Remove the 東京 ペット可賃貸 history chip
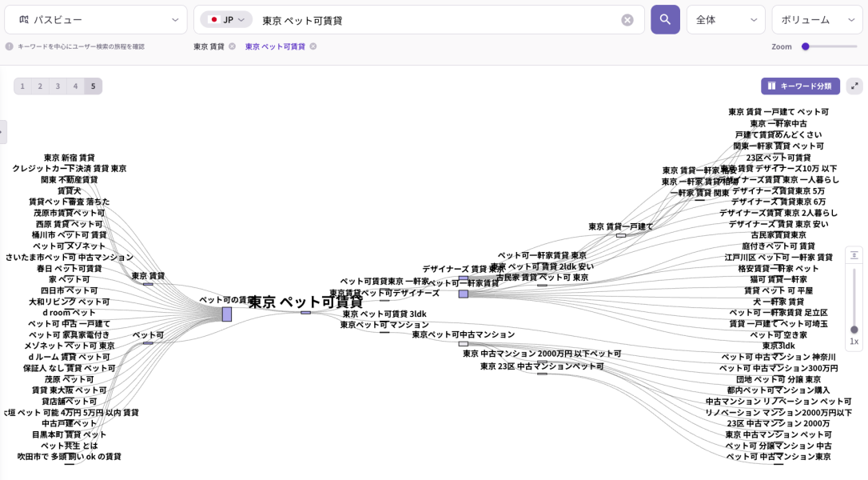Screen dimensions: 868x480 coord(313,46)
